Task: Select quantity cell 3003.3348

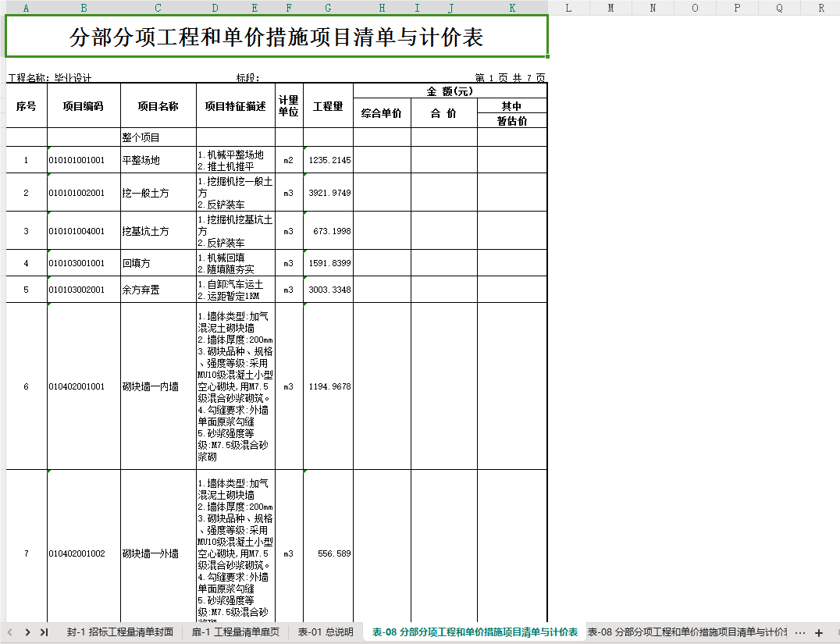Action: pyautogui.click(x=328, y=290)
